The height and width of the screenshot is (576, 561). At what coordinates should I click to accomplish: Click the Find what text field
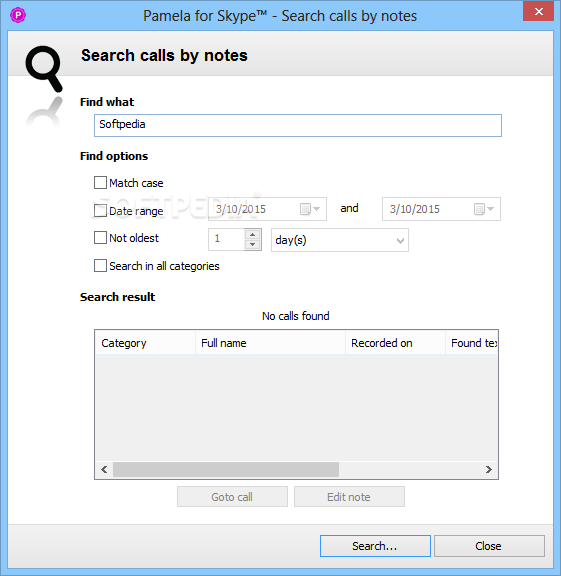(298, 125)
